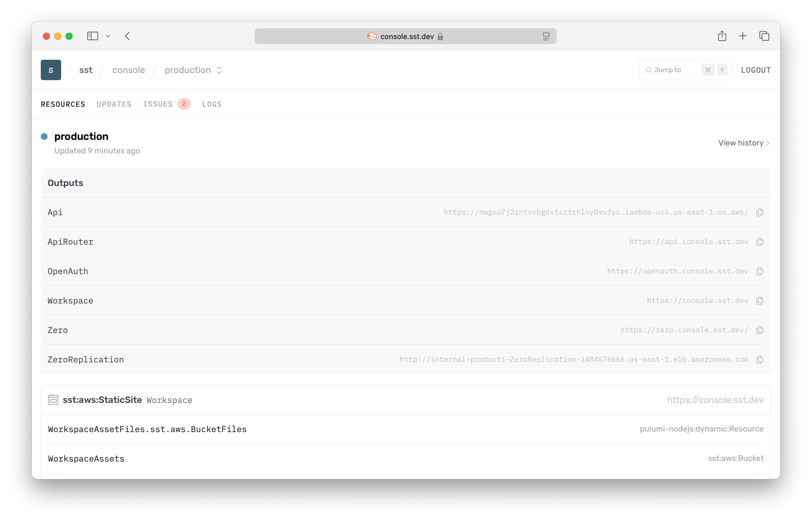Click the production status indicator dot
The width and height of the screenshot is (812, 521).
point(44,136)
